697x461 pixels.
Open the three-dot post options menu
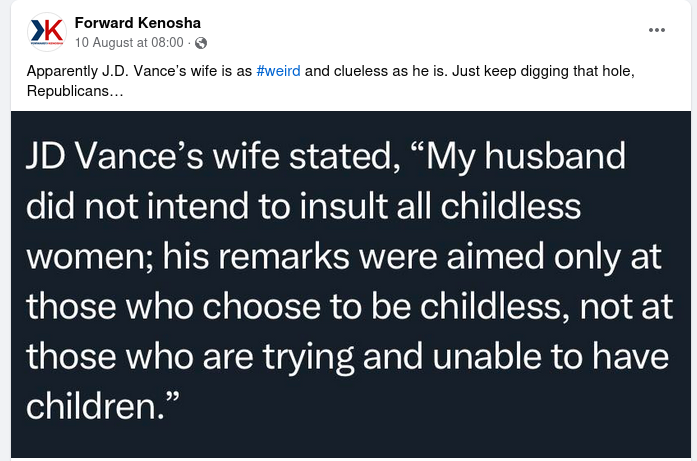pos(657,30)
